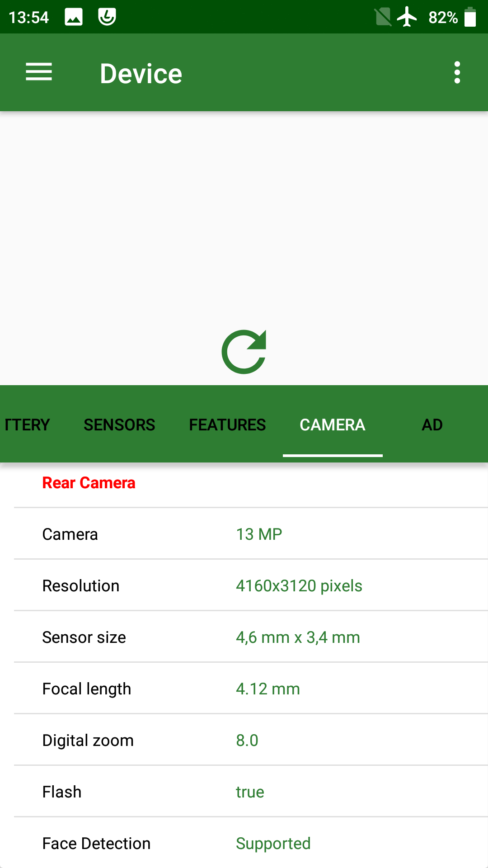This screenshot has width=488, height=868.
Task: Tap the smiley notification icon in status bar
Action: click(x=107, y=17)
